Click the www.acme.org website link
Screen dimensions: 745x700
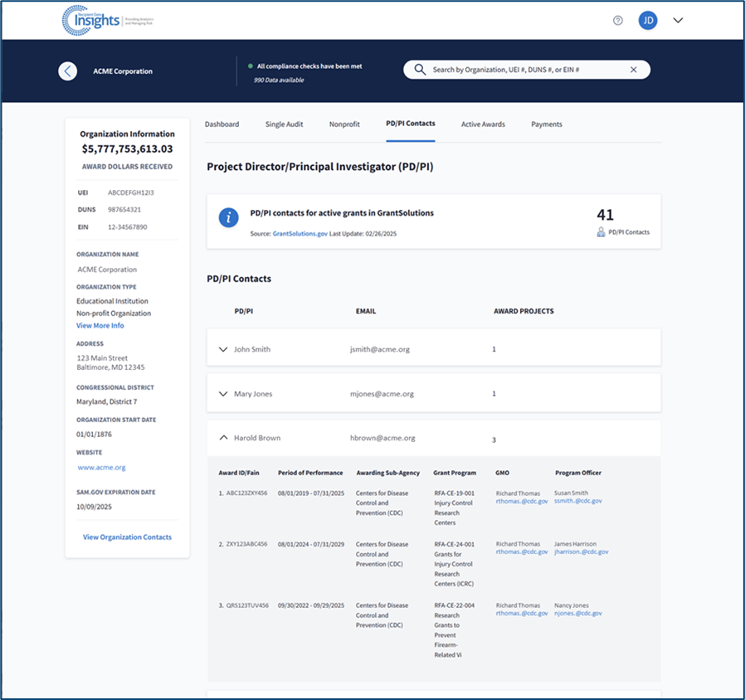[101, 468]
